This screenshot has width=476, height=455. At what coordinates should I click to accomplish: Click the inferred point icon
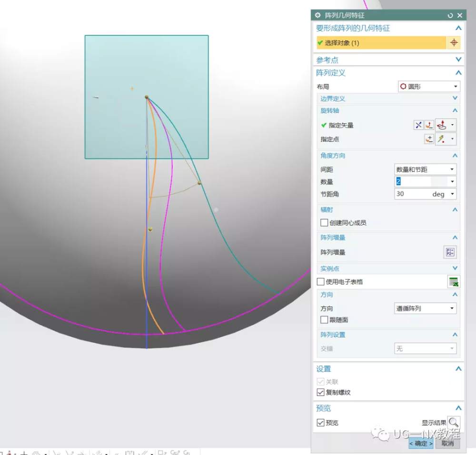pos(442,139)
